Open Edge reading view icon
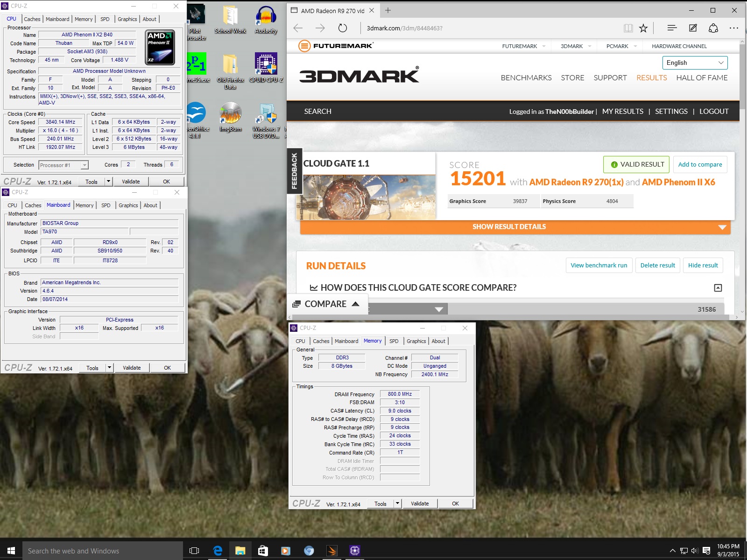 [x=628, y=28]
